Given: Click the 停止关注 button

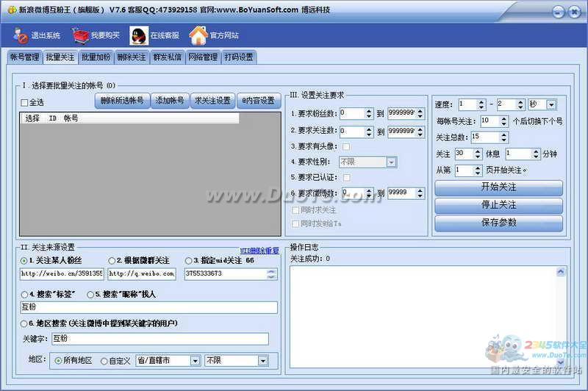Looking at the screenshot, I should pyautogui.click(x=499, y=205).
